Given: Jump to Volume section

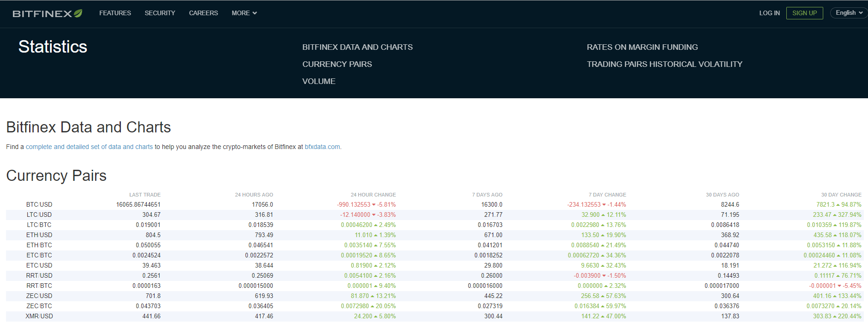Looking at the screenshot, I should (x=319, y=81).
